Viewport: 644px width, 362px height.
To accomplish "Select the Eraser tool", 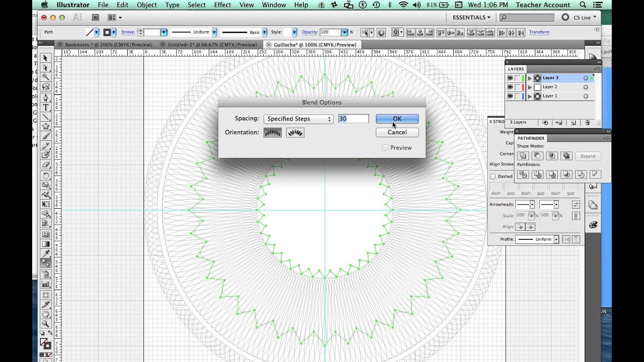I will tap(46, 165).
